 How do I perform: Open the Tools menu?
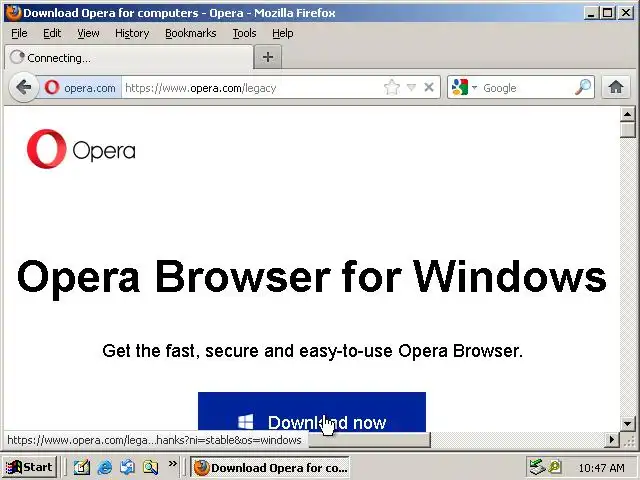244,33
